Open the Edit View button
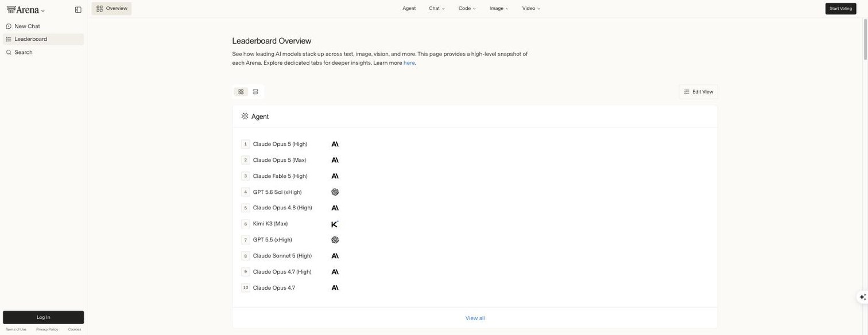Screen dimensions: 868x335 pyautogui.click(x=698, y=92)
